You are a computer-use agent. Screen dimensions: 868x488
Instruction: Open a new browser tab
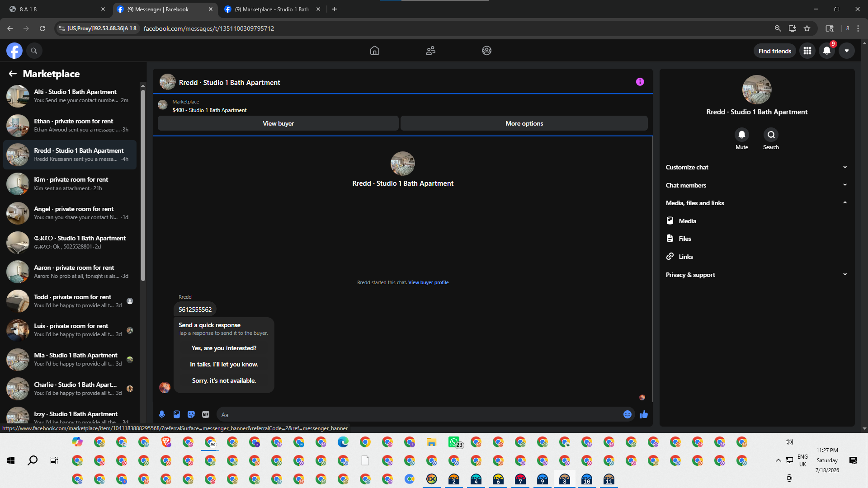335,9
